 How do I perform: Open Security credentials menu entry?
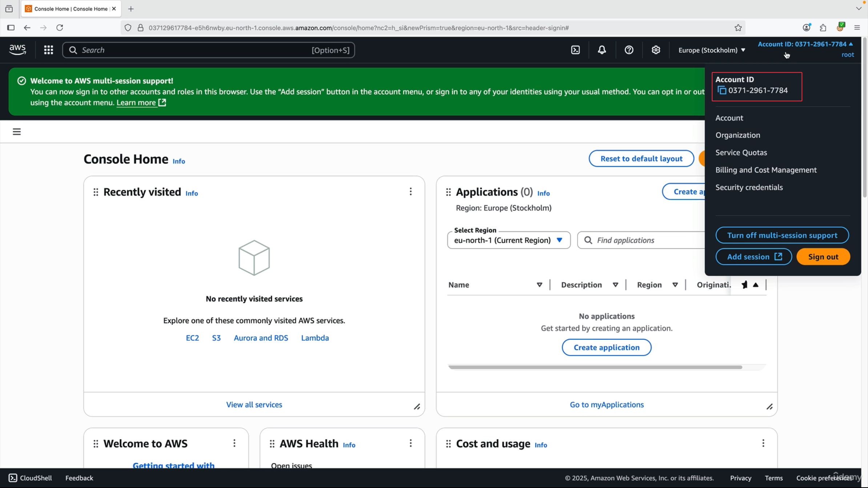tap(749, 187)
